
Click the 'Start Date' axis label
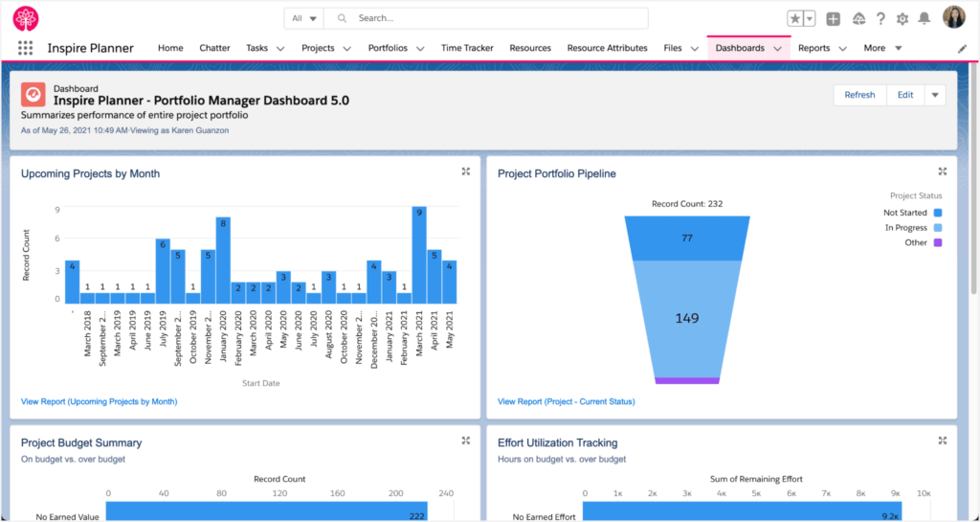coord(260,383)
